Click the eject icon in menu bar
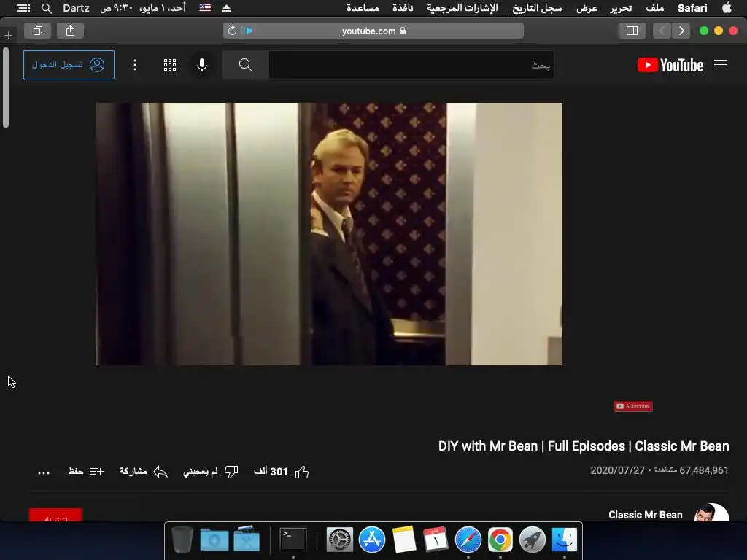Image resolution: width=747 pixels, height=560 pixels. (x=226, y=7)
